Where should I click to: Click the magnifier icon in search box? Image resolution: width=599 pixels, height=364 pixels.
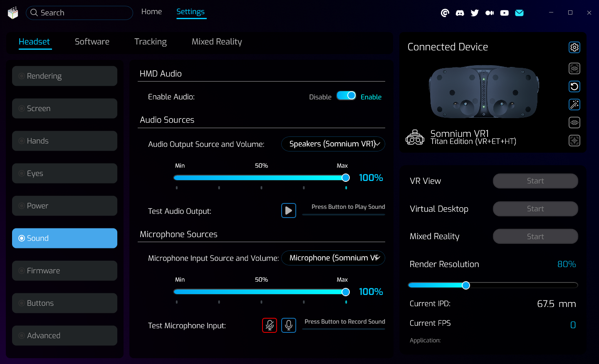coord(34,13)
